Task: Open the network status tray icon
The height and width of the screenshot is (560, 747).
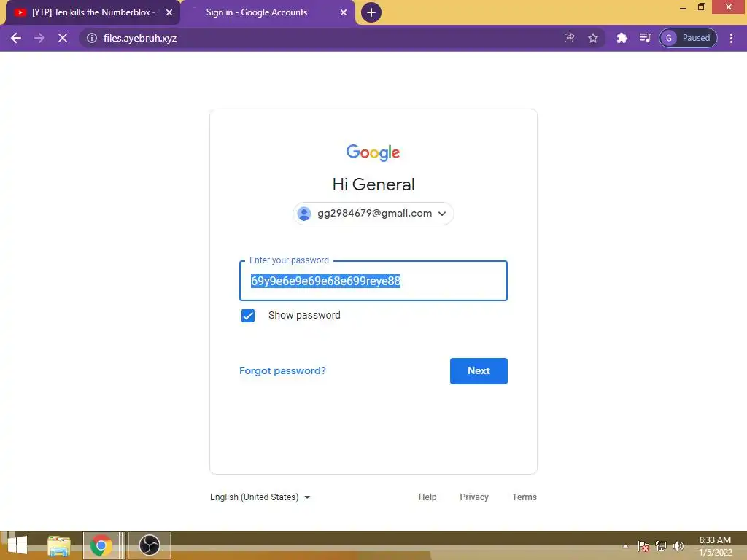Action: (661, 546)
